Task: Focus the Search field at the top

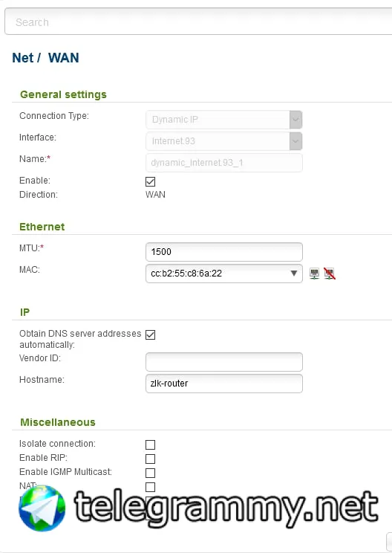Action: click(x=198, y=22)
